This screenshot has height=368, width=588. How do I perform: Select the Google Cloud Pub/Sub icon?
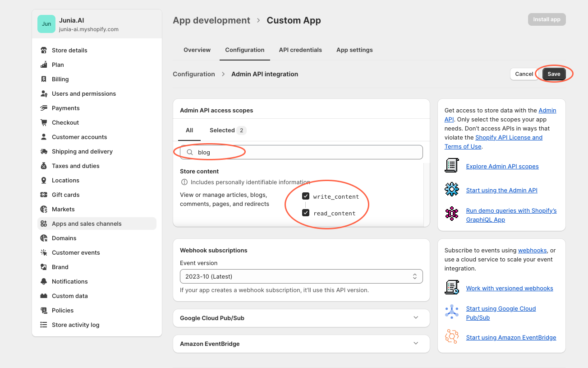(452, 312)
